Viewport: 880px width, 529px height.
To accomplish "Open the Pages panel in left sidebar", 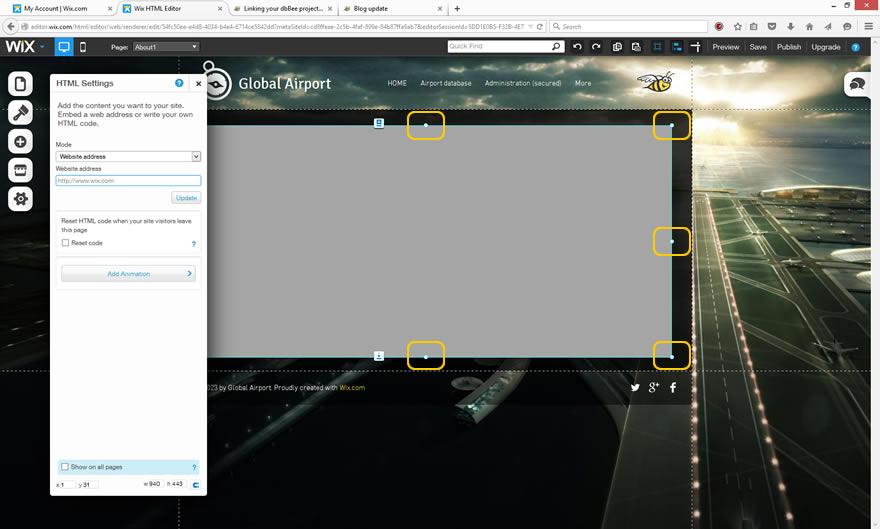I will point(20,84).
